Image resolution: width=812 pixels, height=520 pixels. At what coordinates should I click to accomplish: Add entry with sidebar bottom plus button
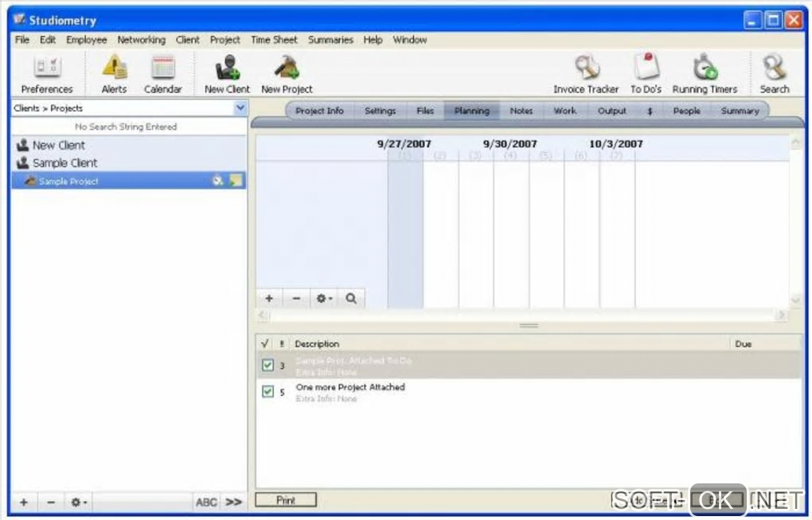click(24, 502)
